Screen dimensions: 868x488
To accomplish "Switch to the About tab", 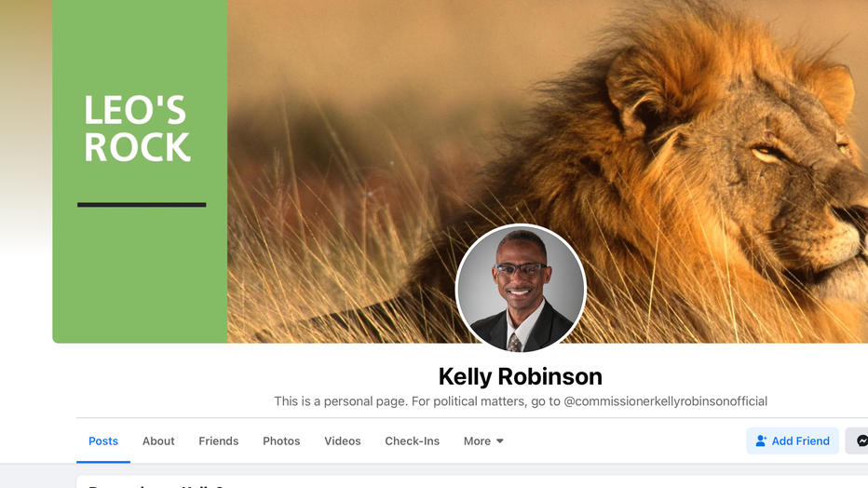I will coord(158,441).
